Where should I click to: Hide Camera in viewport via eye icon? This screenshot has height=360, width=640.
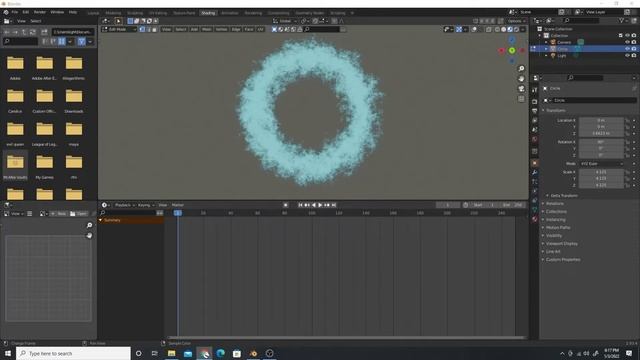627,42
